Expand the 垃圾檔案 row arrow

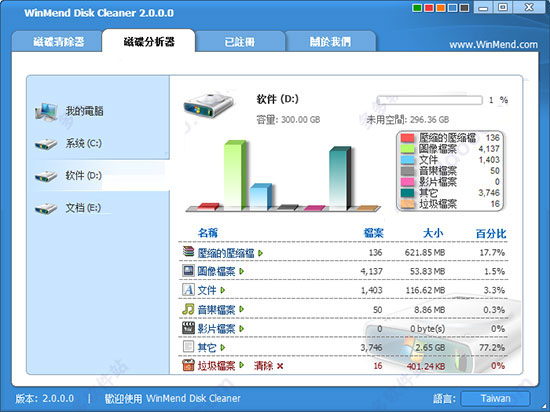(x=241, y=366)
